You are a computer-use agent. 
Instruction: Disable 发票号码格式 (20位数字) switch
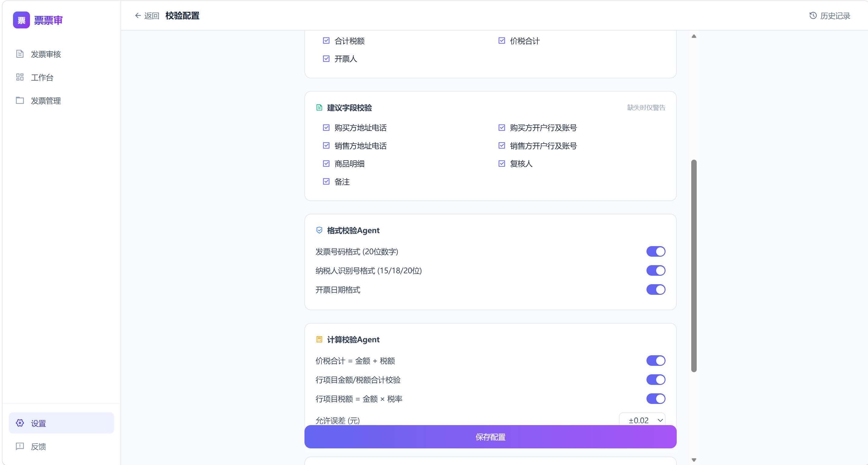[656, 252]
